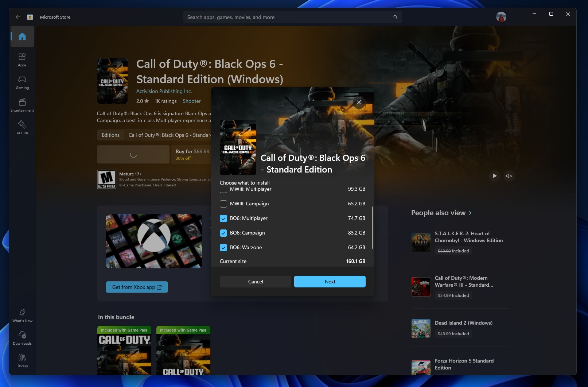
Task: Minimize the Microsoft Store window
Action: point(534,14)
